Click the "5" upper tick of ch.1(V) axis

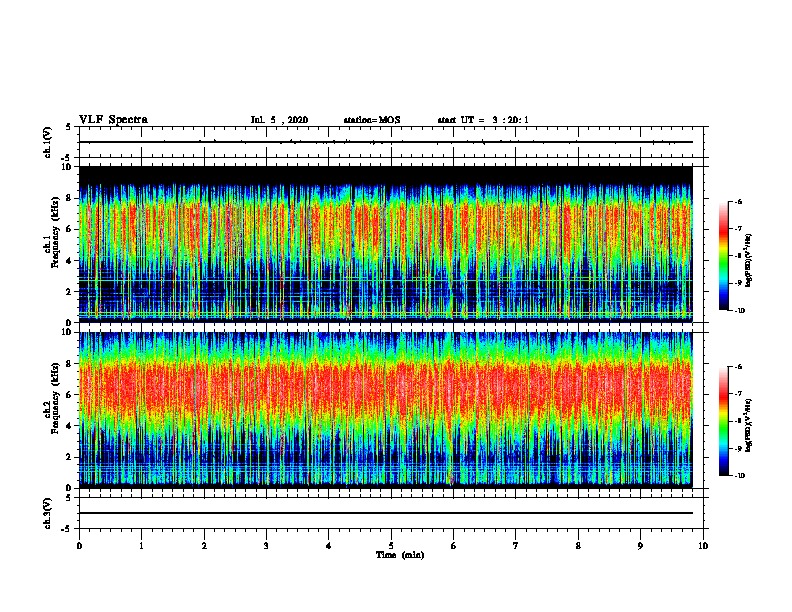[69, 127]
